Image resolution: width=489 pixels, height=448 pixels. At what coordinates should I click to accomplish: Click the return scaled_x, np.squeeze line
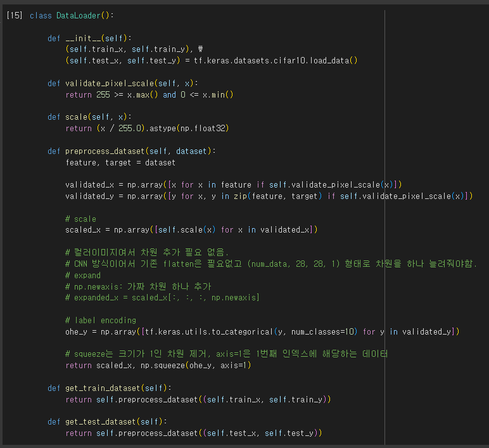(158, 365)
